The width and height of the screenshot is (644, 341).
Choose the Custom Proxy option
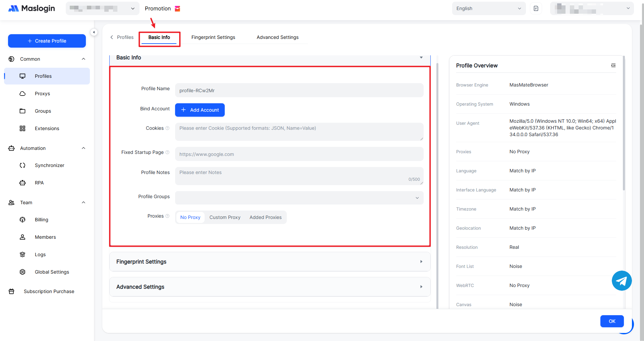[225, 217]
